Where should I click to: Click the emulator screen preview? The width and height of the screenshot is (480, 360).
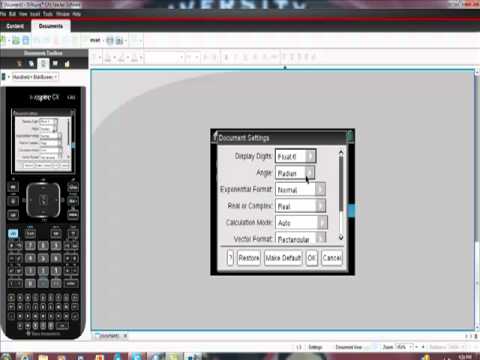(42, 140)
